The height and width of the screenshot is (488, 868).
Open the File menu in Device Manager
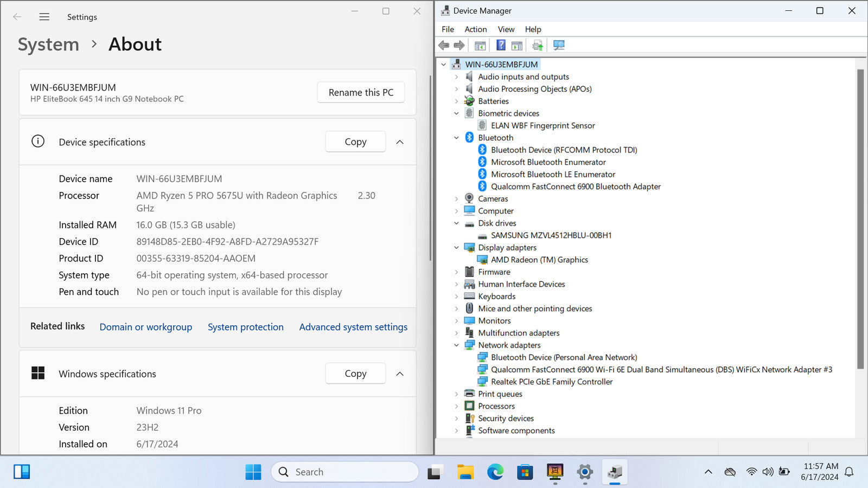[x=448, y=29]
